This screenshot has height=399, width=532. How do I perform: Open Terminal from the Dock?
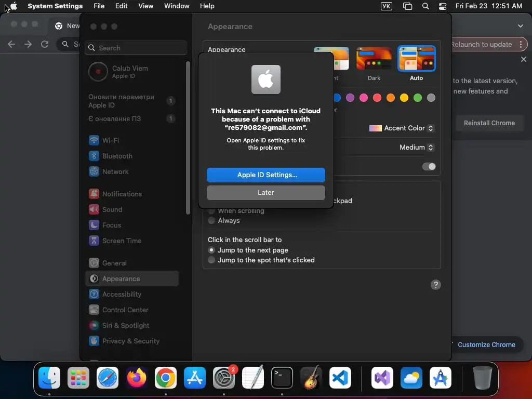282,378
